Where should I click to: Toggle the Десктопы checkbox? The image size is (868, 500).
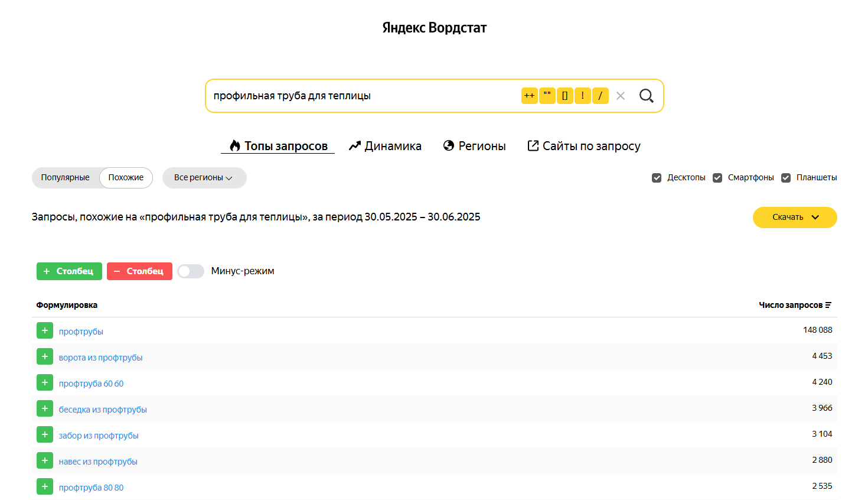point(657,178)
